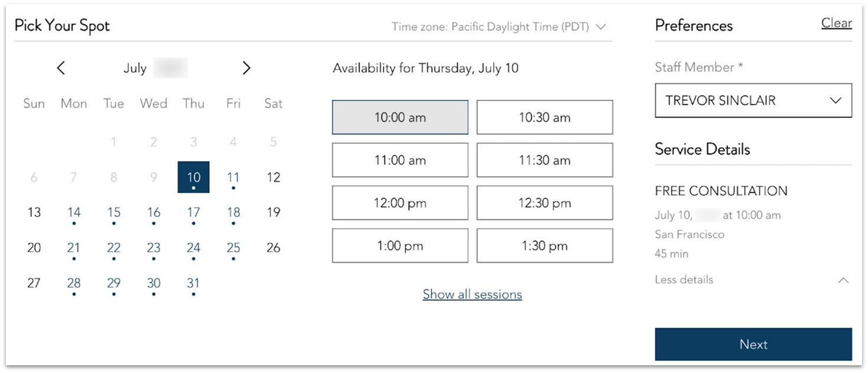Select the 10:30 am time slot
The image size is (868, 373).
pyautogui.click(x=544, y=117)
